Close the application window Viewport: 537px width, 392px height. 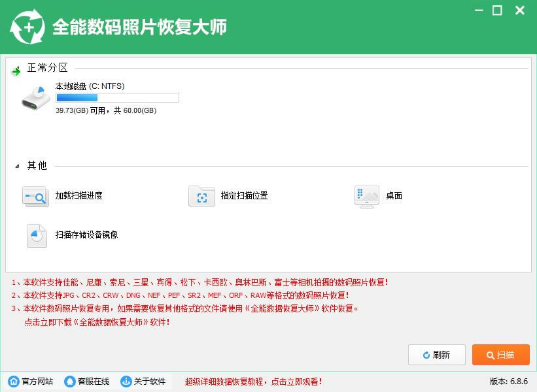(520, 10)
